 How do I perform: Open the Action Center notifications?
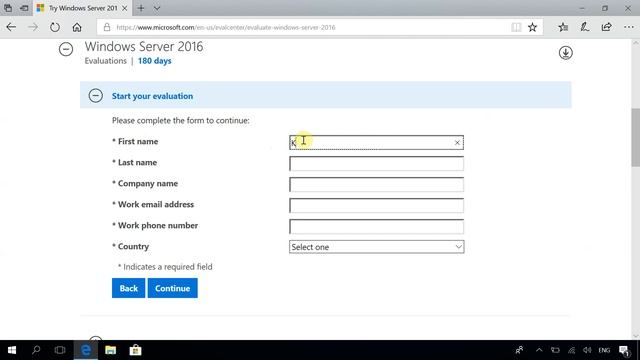pos(624,351)
